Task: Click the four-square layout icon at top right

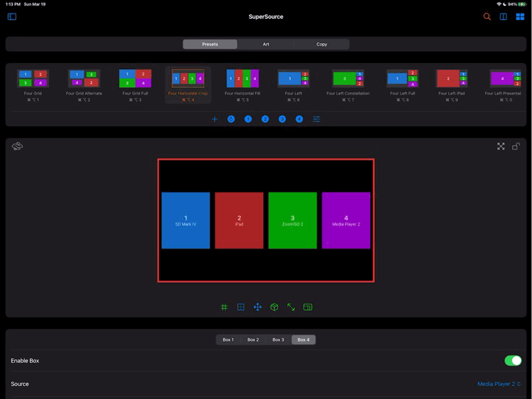Action: coord(520,17)
